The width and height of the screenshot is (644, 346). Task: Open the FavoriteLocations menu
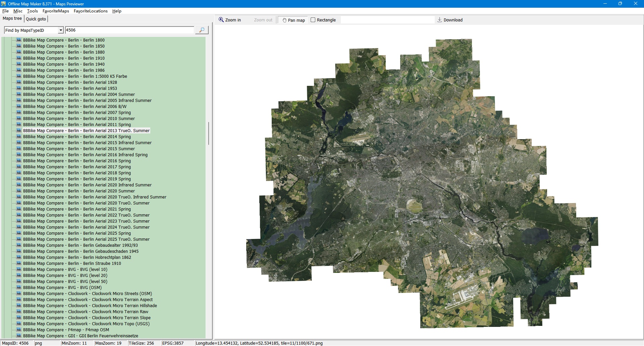[91, 11]
